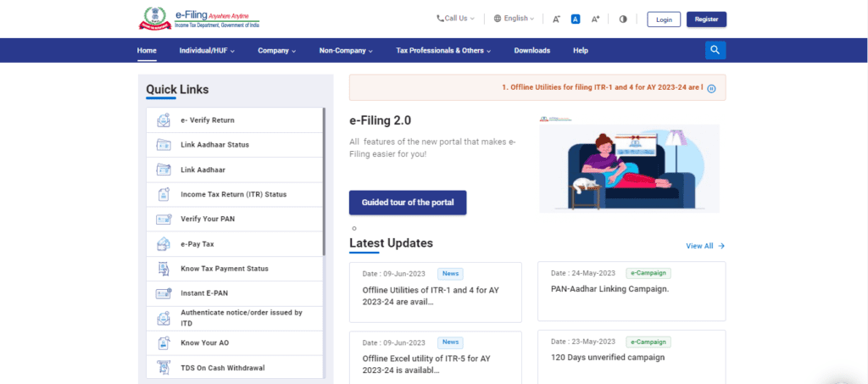Click e-Campaign tag on PAN-Aadhar card
Viewport: 868px width, 384px height.
[648, 273]
